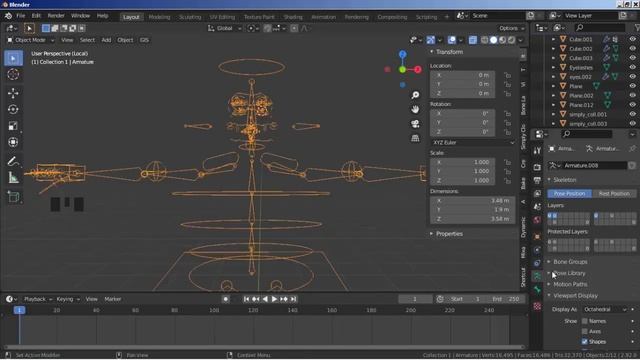640x360 pixels.
Task: Toggle camera view icon
Action: pos(415,124)
